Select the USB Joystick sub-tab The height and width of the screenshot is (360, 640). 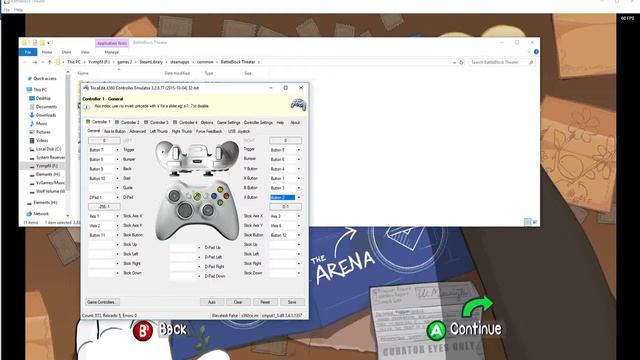tap(239, 131)
